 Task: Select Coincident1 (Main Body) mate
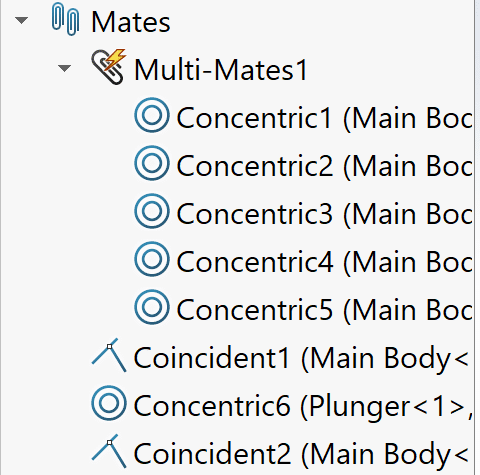(x=301, y=359)
